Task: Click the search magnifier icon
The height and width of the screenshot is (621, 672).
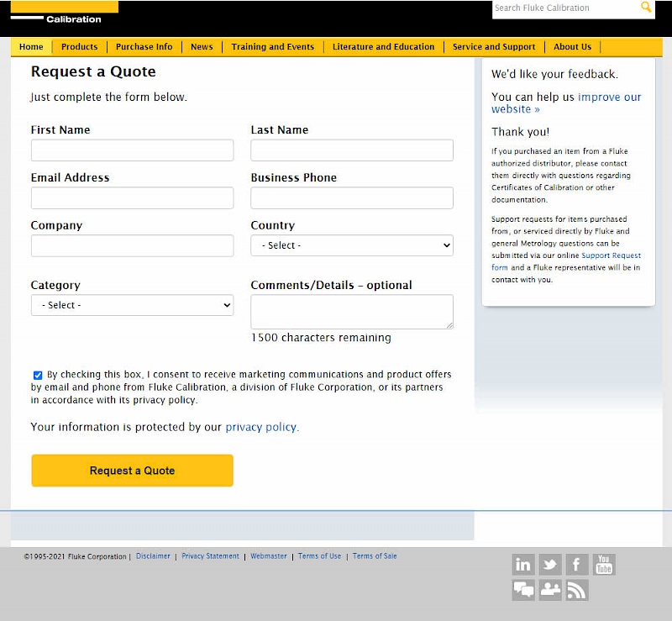Action: (x=646, y=8)
